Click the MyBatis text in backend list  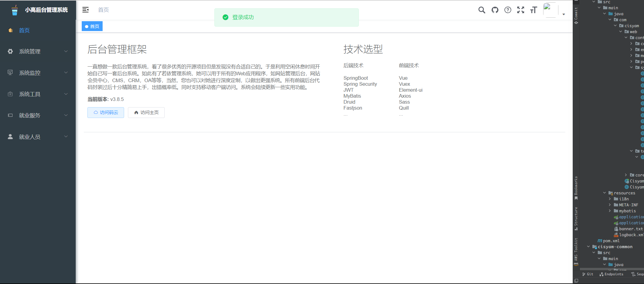coord(352,96)
